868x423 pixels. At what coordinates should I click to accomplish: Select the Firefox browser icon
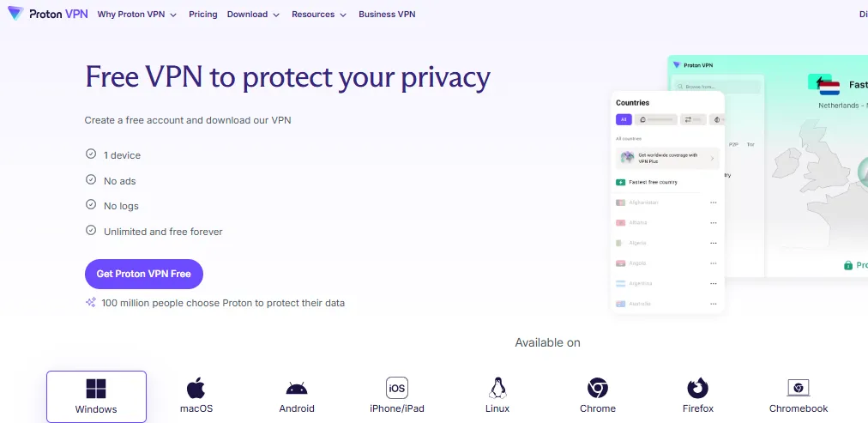point(698,388)
